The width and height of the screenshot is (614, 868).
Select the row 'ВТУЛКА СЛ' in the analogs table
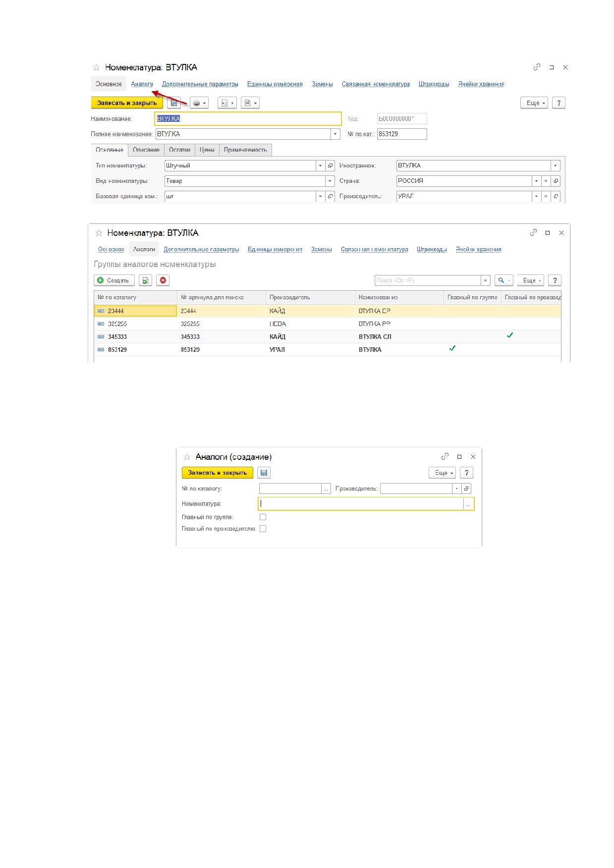pos(327,337)
